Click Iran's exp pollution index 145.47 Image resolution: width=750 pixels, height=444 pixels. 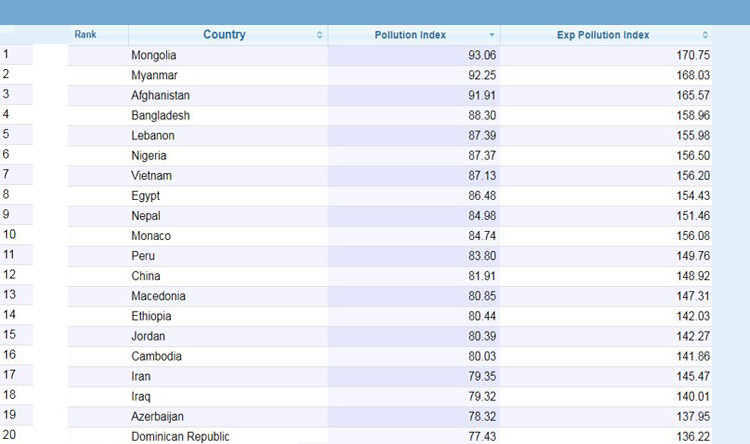tap(693, 377)
